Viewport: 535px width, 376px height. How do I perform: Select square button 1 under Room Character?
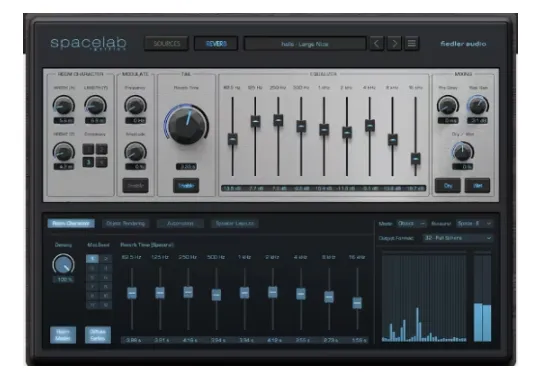pyautogui.click(x=88, y=149)
